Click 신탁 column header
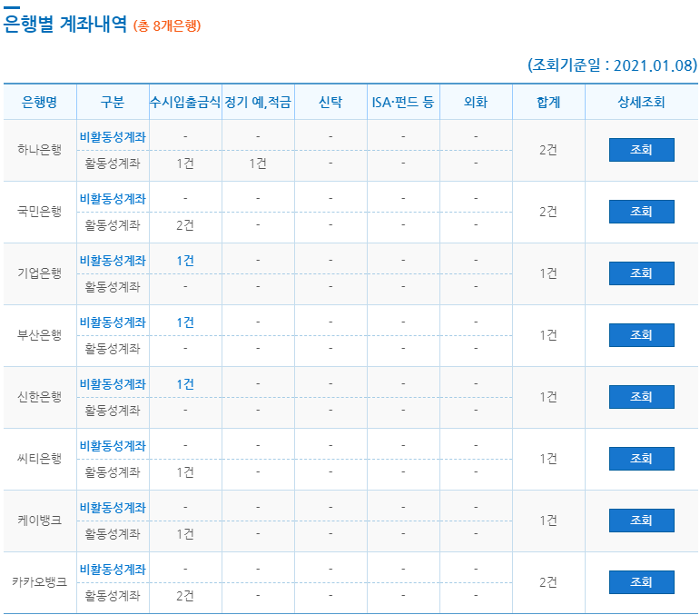Image resolution: width=700 pixels, height=615 pixels. pos(330,103)
